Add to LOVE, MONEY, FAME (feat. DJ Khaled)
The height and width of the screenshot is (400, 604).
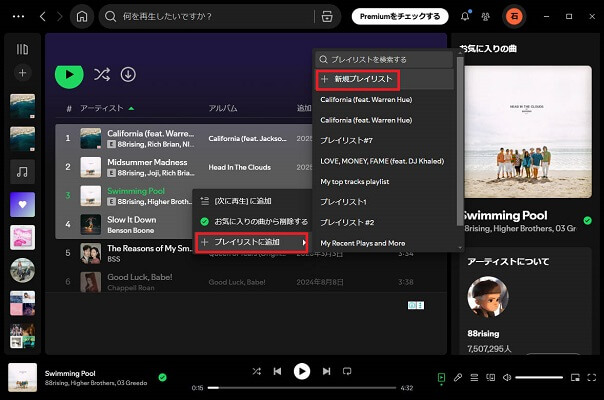coord(382,161)
